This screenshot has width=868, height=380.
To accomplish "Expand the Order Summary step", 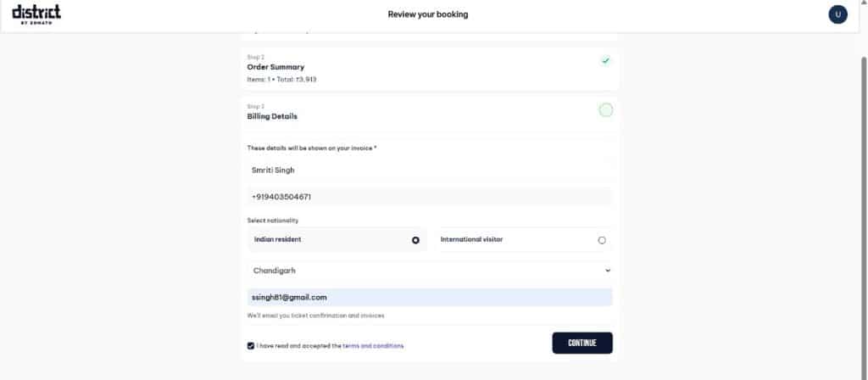I will point(275,67).
